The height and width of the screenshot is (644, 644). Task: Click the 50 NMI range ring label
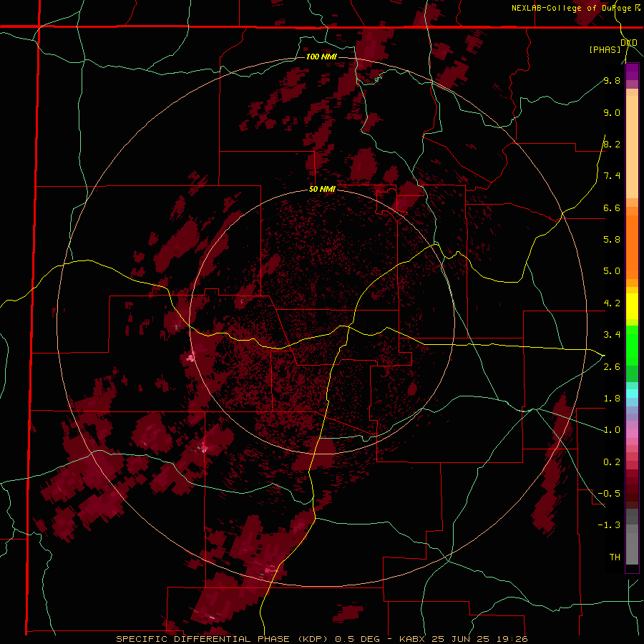[322, 189]
